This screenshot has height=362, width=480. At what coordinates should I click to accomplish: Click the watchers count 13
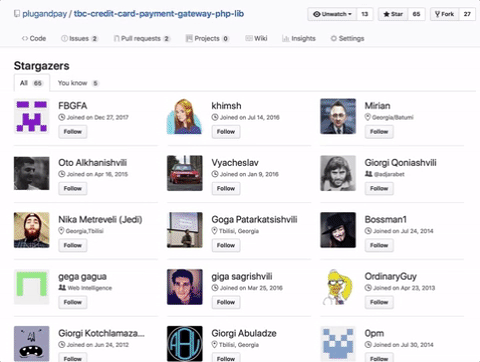[x=365, y=14]
